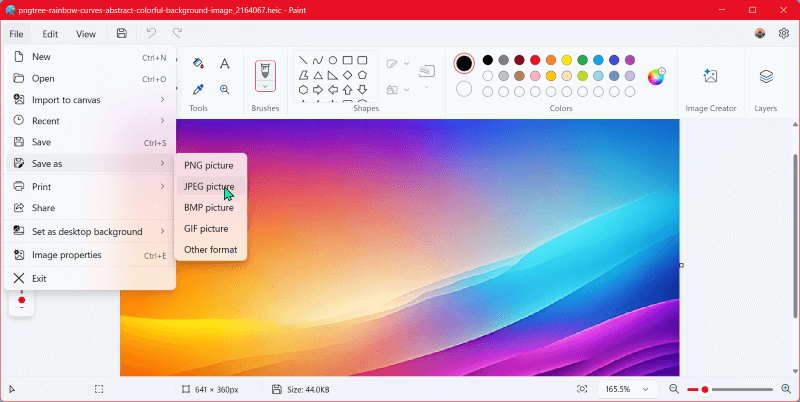Viewport: 800px width, 402px height.
Task: Select the red color swatch
Action: pyautogui.click(x=535, y=60)
